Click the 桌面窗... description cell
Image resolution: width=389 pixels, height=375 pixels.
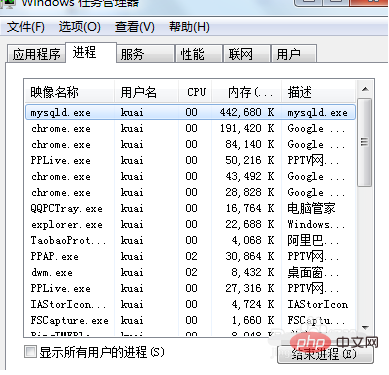(313, 272)
